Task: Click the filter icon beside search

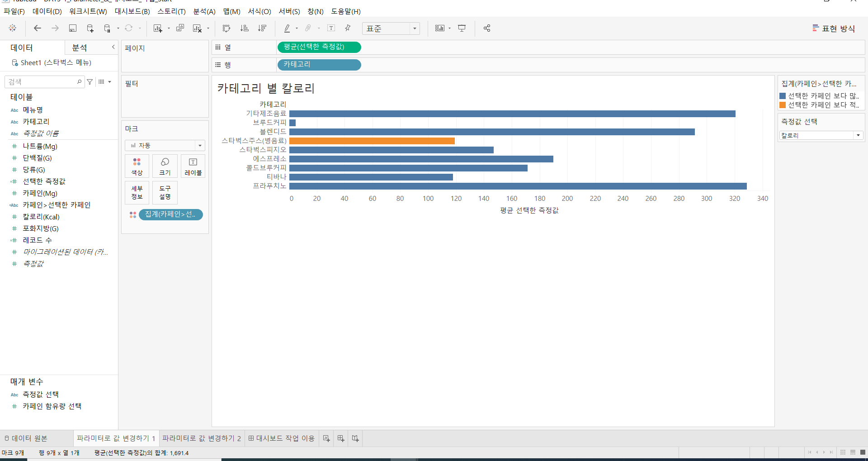Action: point(90,82)
